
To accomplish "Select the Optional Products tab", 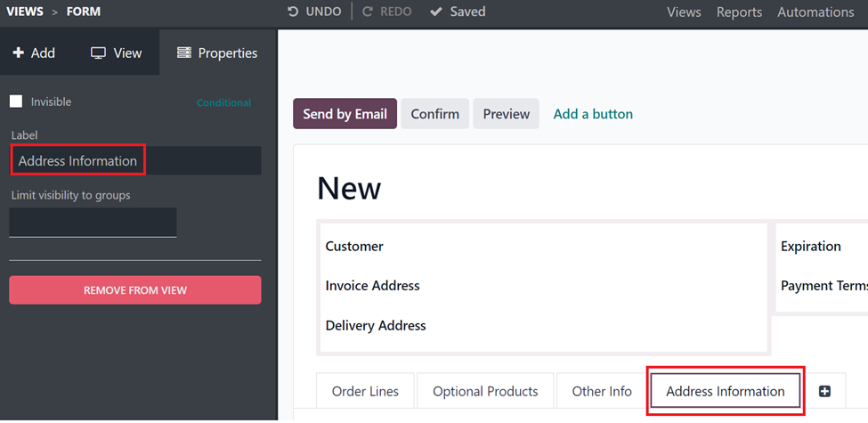I will click(x=485, y=392).
